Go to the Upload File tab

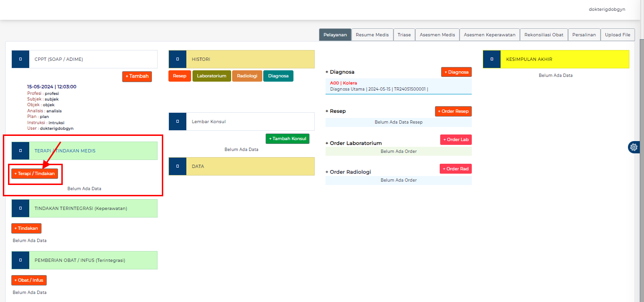click(x=618, y=34)
